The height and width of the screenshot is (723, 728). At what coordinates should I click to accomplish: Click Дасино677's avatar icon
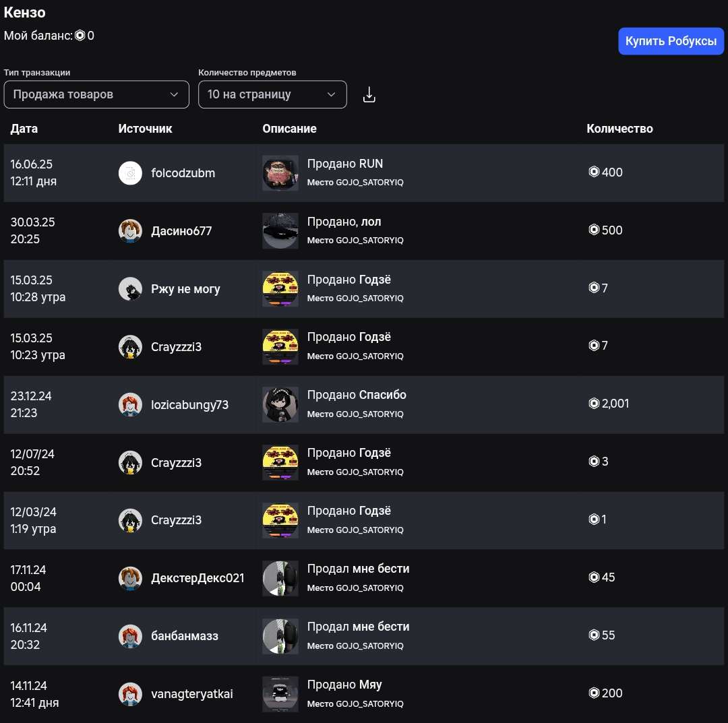(x=130, y=231)
